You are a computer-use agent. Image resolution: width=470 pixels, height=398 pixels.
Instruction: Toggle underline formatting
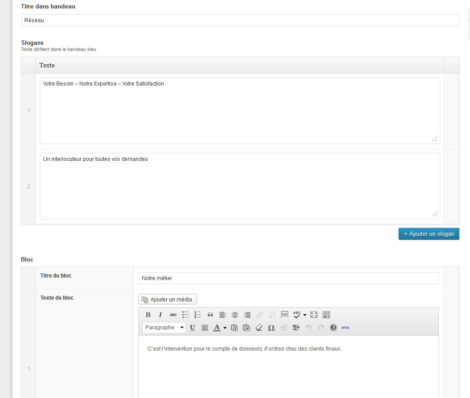[192, 328]
